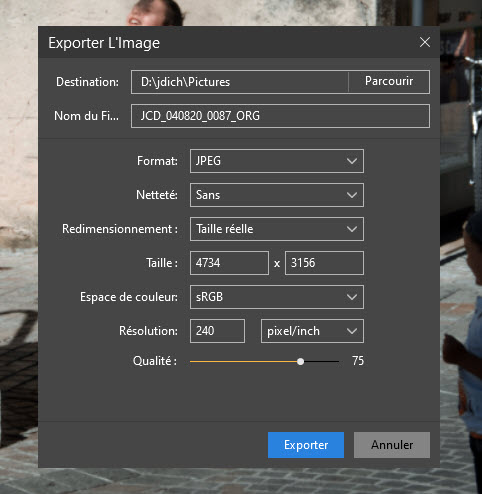The height and width of the screenshot is (494, 482).
Task: Click the Qualité slider handle
Action: 300,361
